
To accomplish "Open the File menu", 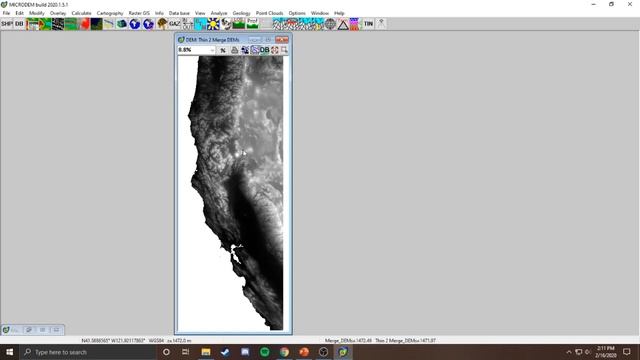I will (6, 13).
